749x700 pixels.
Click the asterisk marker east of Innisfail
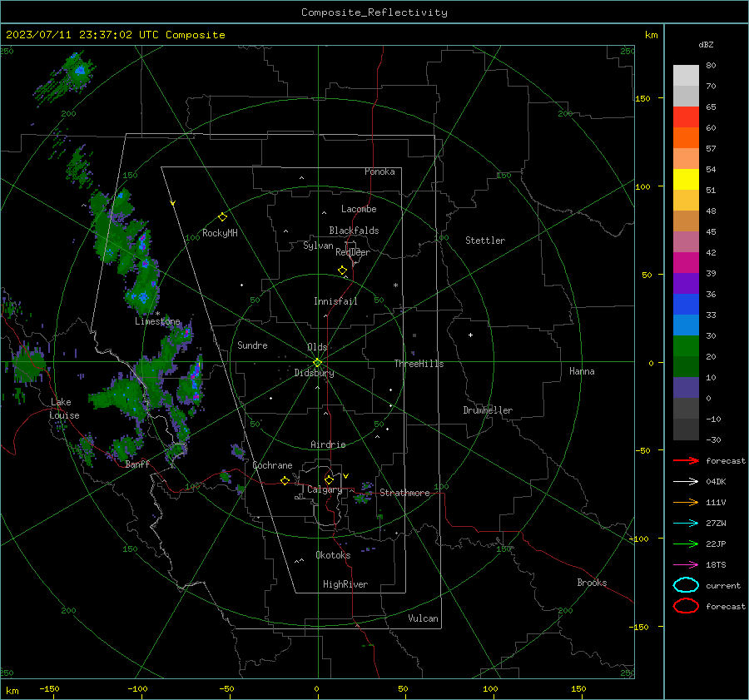click(x=395, y=285)
